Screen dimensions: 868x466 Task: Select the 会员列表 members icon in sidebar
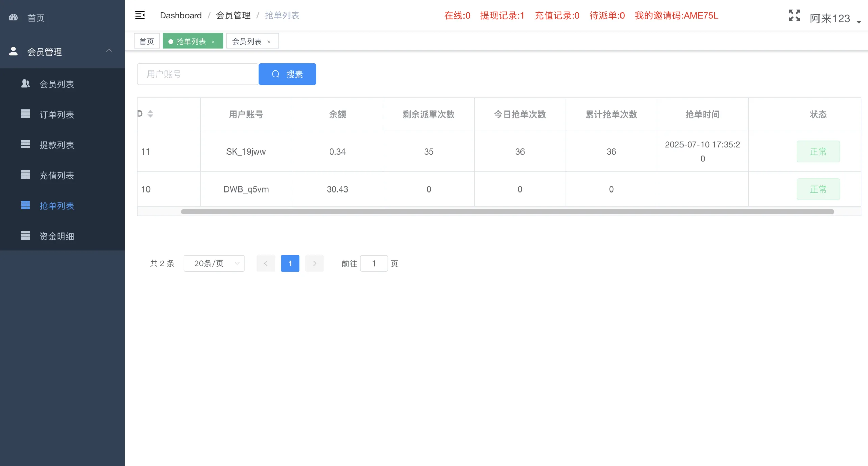tap(26, 84)
